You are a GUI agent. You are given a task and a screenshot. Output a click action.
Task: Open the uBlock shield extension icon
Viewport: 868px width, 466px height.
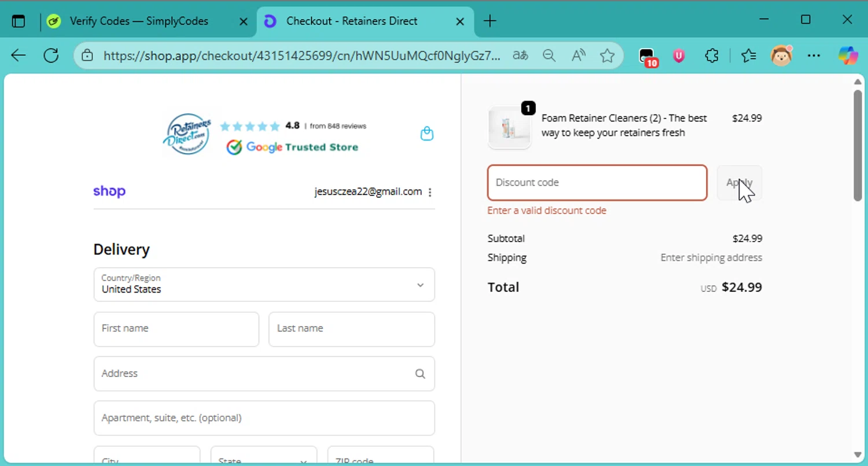679,56
